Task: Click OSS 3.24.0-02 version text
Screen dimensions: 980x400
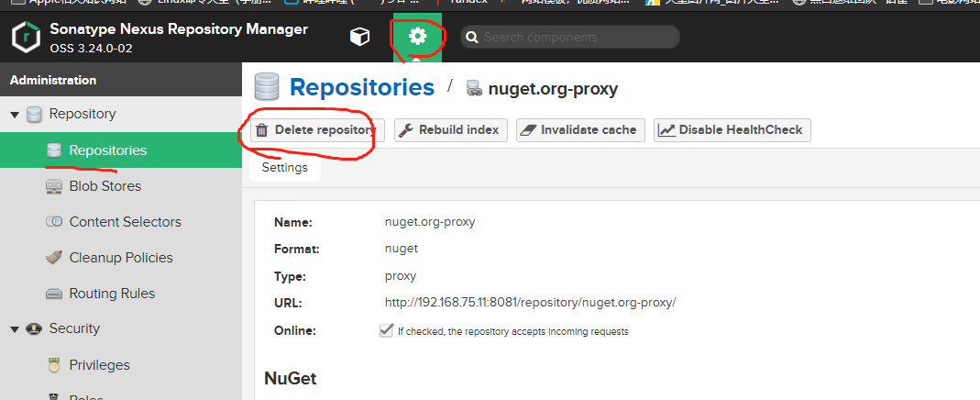Action: tap(92, 48)
